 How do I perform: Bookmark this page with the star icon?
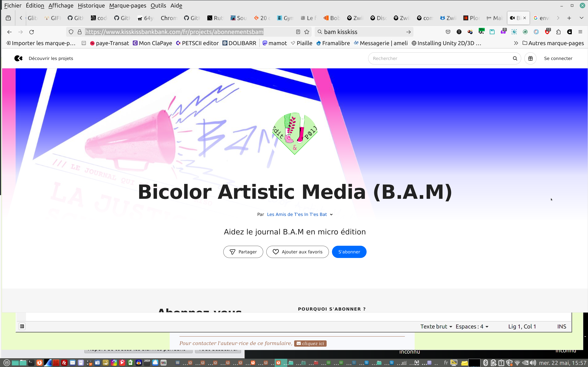point(307,32)
